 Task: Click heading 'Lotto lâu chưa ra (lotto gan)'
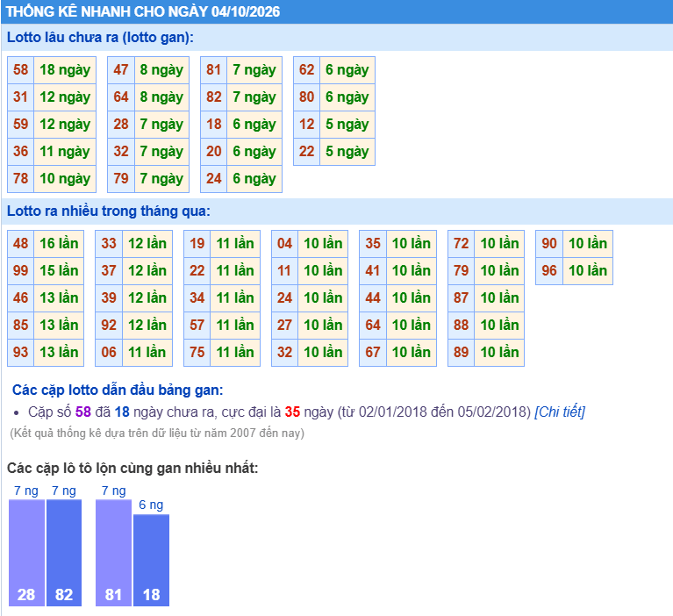100,38
